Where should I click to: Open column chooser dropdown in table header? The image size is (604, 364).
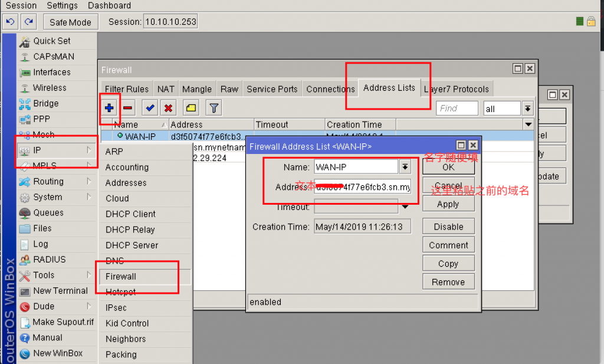tap(528, 124)
